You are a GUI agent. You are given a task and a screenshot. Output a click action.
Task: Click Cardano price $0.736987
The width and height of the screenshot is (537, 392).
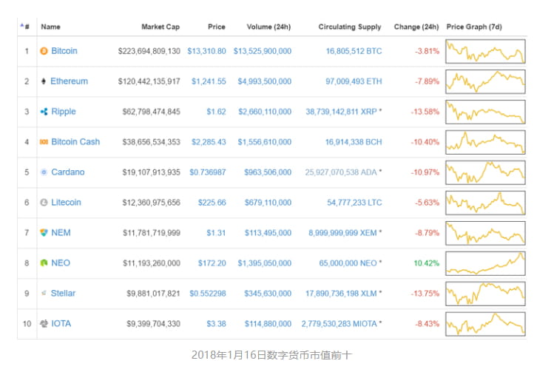click(x=208, y=172)
